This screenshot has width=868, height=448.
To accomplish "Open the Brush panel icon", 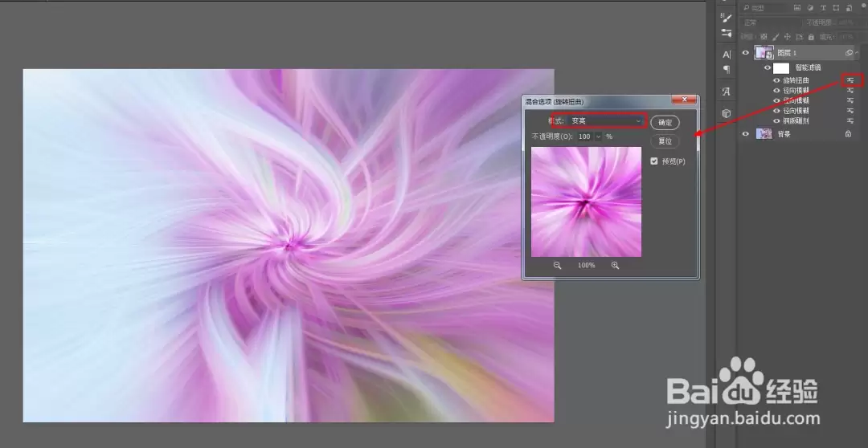I will click(x=727, y=18).
